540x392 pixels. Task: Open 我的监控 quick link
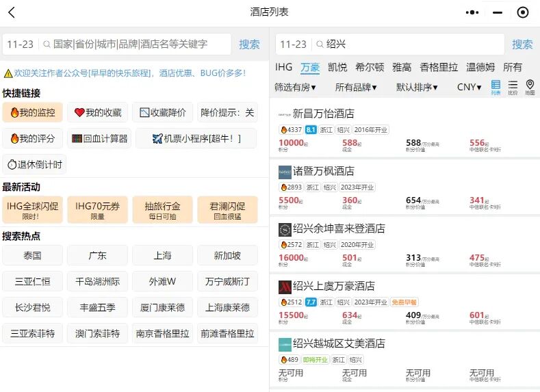pos(33,112)
